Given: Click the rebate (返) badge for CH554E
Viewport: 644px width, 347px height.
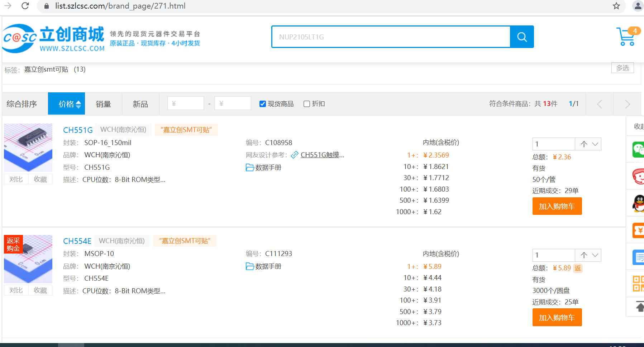Looking at the screenshot, I should coord(578,268).
